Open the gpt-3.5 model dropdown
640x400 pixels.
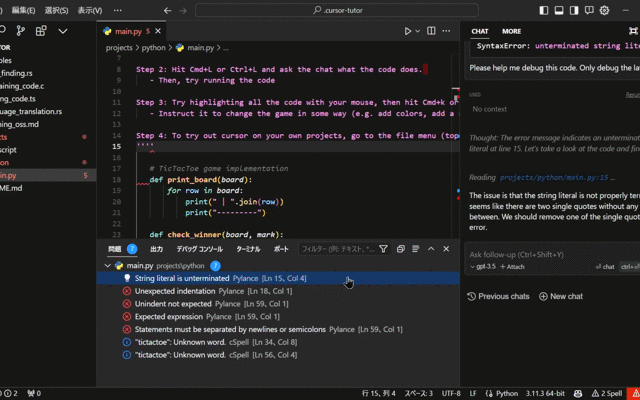click(x=484, y=267)
